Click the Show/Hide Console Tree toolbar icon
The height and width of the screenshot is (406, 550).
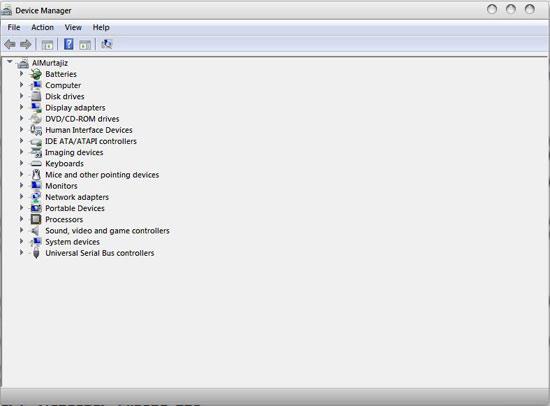47,45
